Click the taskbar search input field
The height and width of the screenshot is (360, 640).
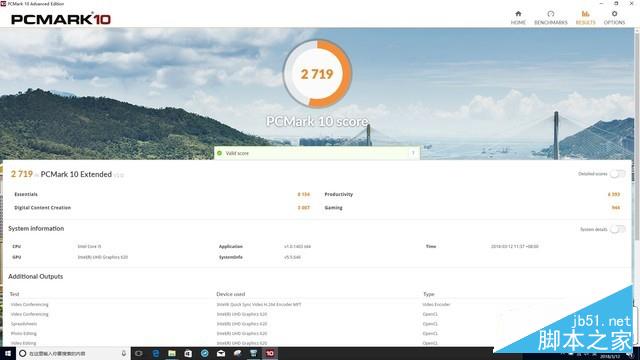(x=73, y=353)
